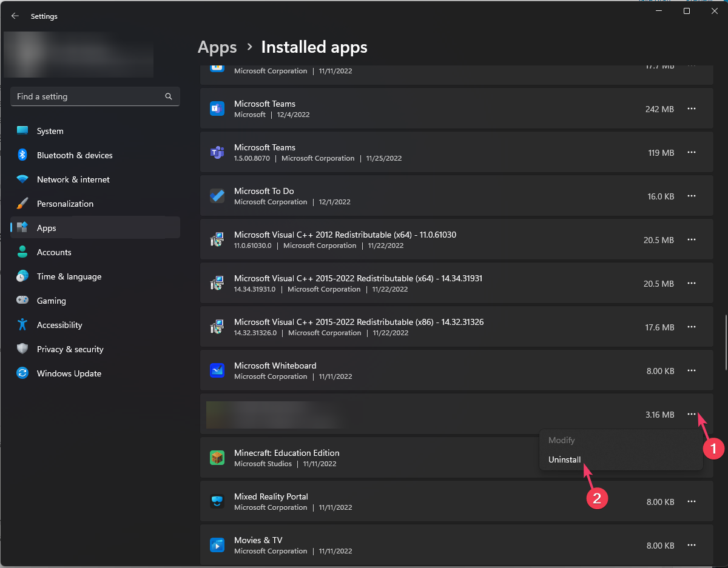Viewport: 728px width, 568px height.
Task: Open System settings icon
Action: (22, 131)
